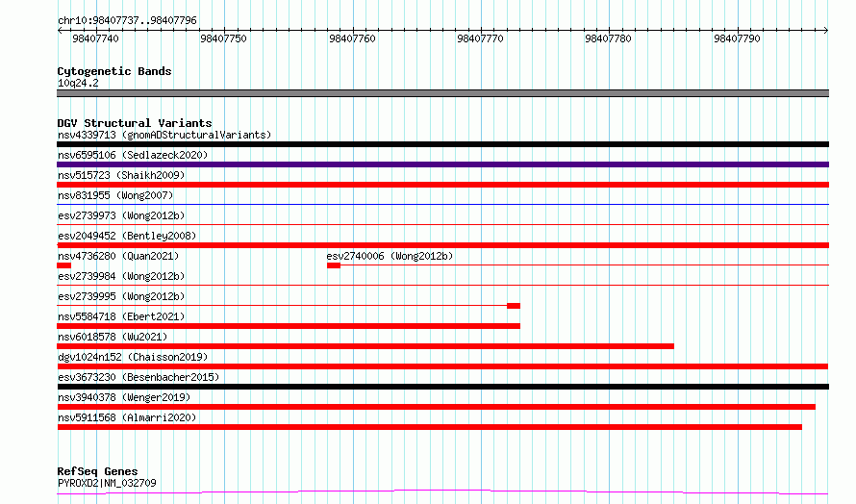856x504 pixels.
Task: Click the red esv2049452 Bentley2008 bar
Action: (442, 245)
